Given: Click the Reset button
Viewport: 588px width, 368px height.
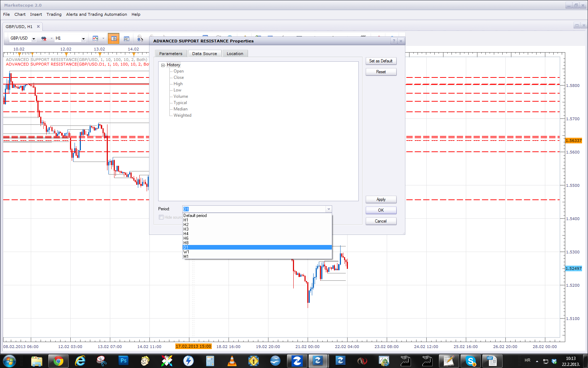Looking at the screenshot, I should pyautogui.click(x=381, y=72).
